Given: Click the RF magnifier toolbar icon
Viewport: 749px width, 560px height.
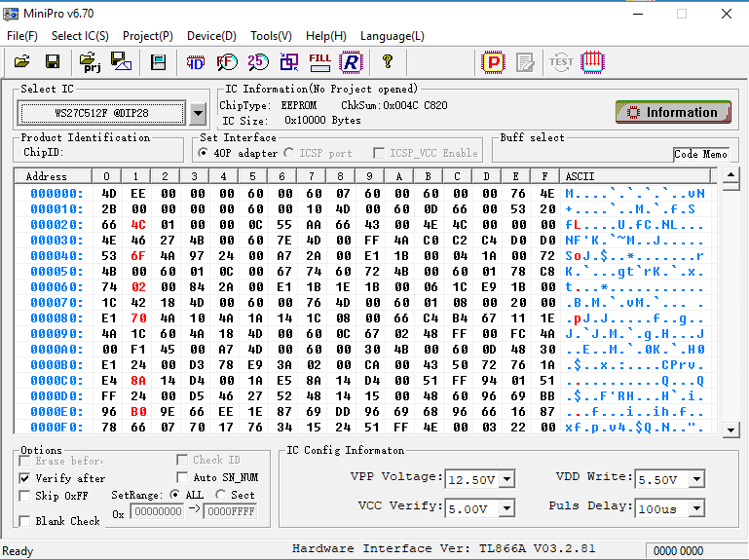Looking at the screenshot, I should tap(227, 62).
